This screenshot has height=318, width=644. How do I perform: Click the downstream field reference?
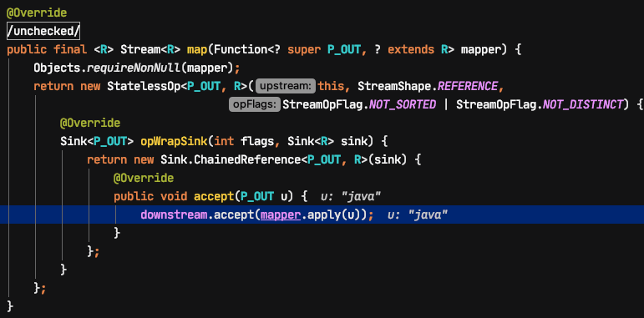174,215
